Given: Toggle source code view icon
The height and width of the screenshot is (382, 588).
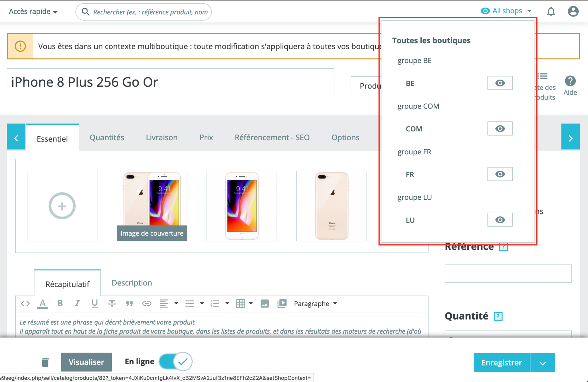Looking at the screenshot, I should 25,303.
